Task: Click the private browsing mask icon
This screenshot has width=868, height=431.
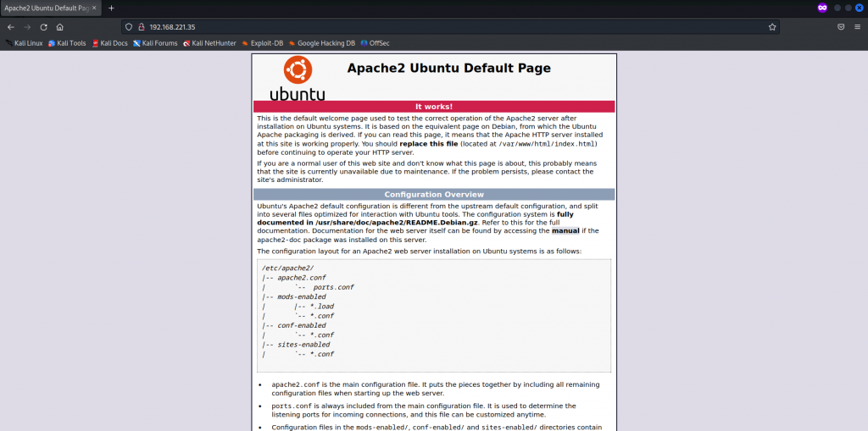Action: [x=822, y=8]
